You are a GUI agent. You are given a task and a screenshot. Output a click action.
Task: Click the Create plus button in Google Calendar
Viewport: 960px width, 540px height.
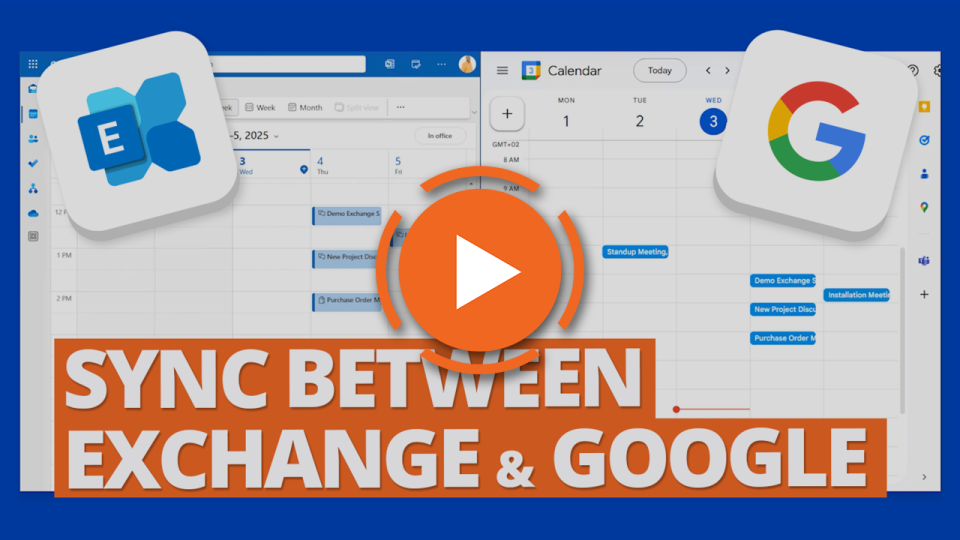pos(507,113)
